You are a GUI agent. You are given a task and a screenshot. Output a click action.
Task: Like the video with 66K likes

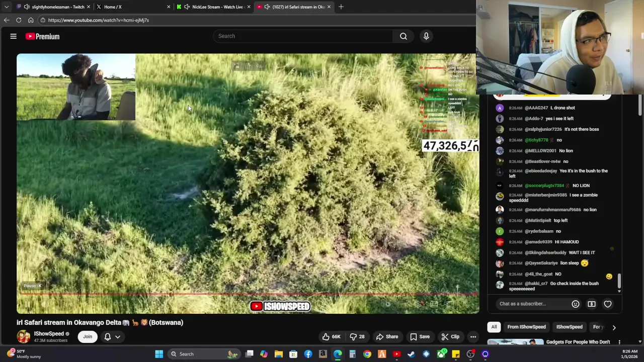click(x=332, y=337)
